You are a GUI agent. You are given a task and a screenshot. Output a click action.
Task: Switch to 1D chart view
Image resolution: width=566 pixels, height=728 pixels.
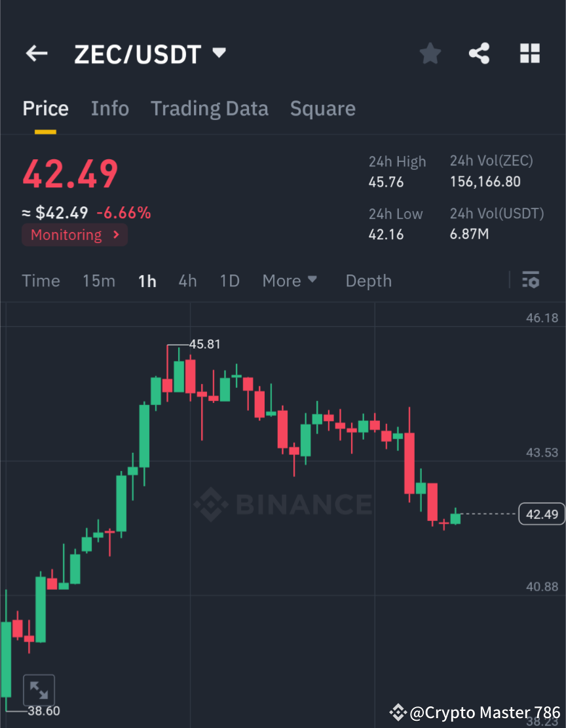229,280
